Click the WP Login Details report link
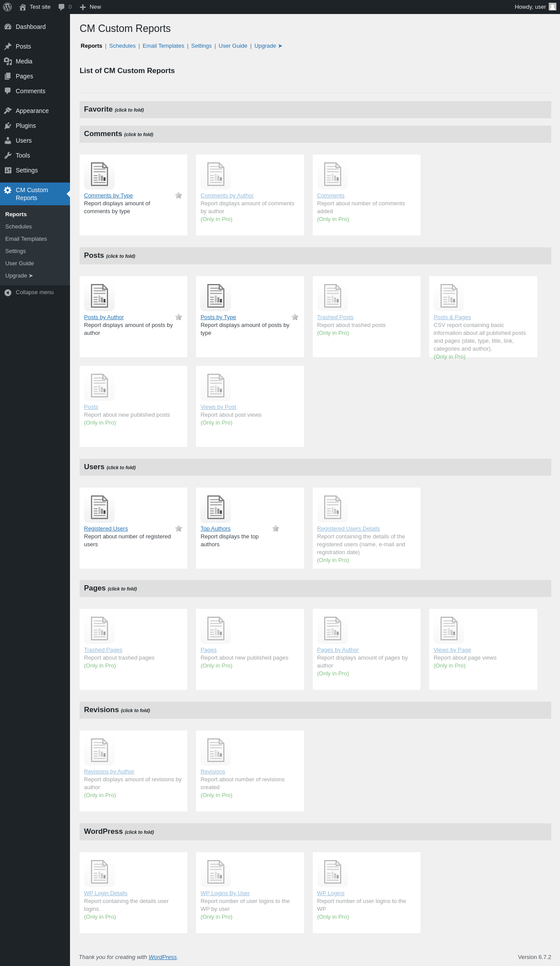Image resolution: width=560 pixels, height=966 pixels. tap(106, 893)
